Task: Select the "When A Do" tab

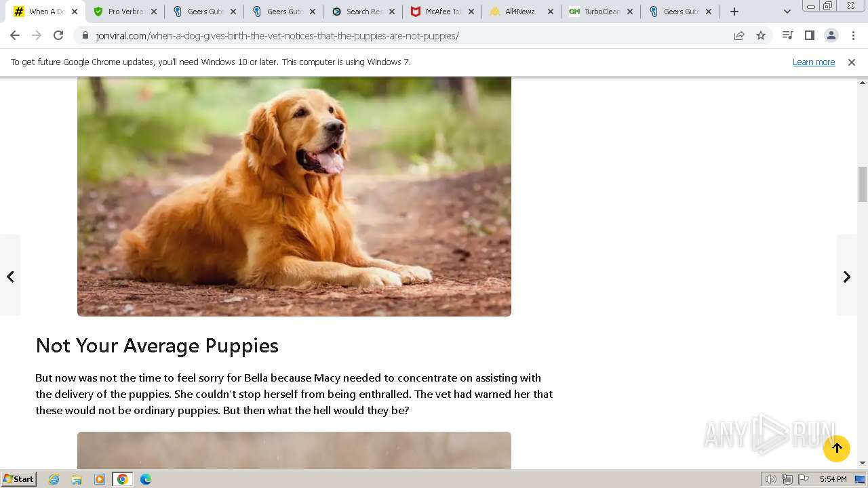Action: click(45, 12)
